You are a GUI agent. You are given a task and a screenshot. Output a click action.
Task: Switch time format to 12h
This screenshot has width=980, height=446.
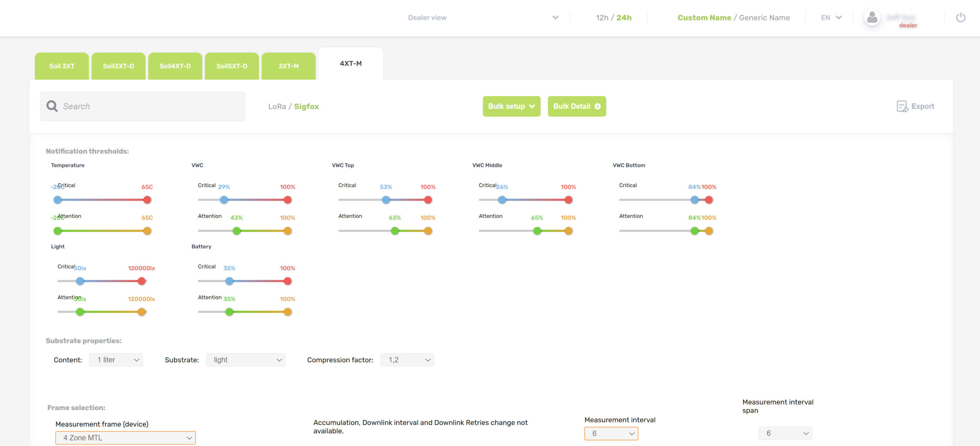coord(602,18)
